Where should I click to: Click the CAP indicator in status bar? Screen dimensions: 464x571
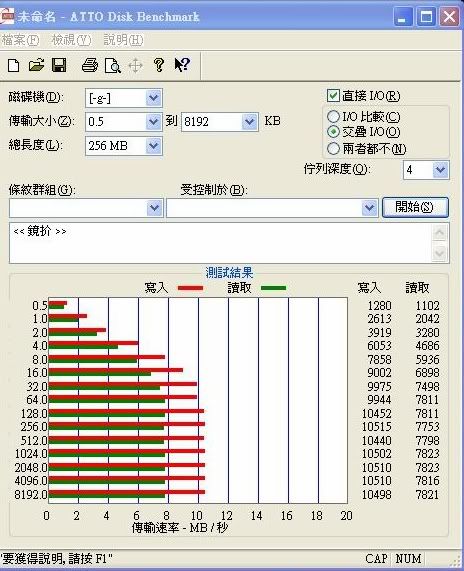[x=376, y=558]
